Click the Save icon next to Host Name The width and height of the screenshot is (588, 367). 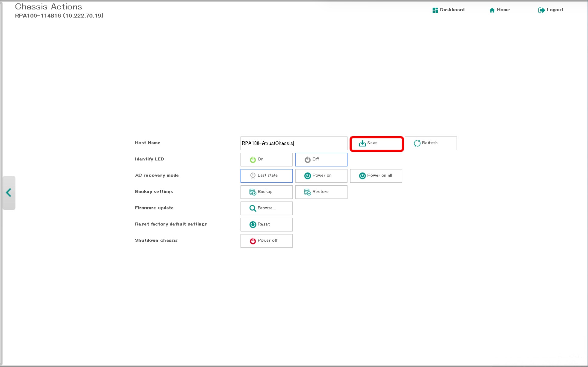362,143
